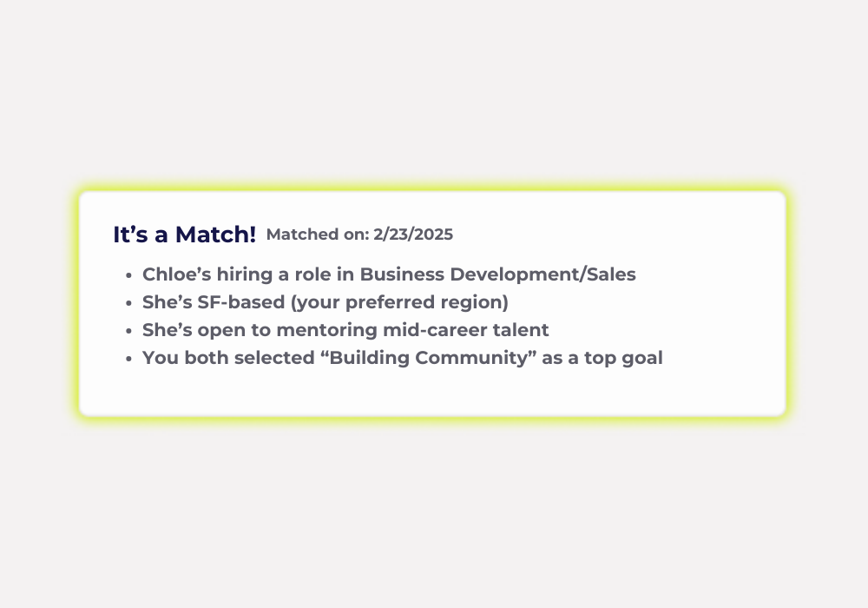
Task: Click the "It's a Match!" heading
Action: click(184, 235)
